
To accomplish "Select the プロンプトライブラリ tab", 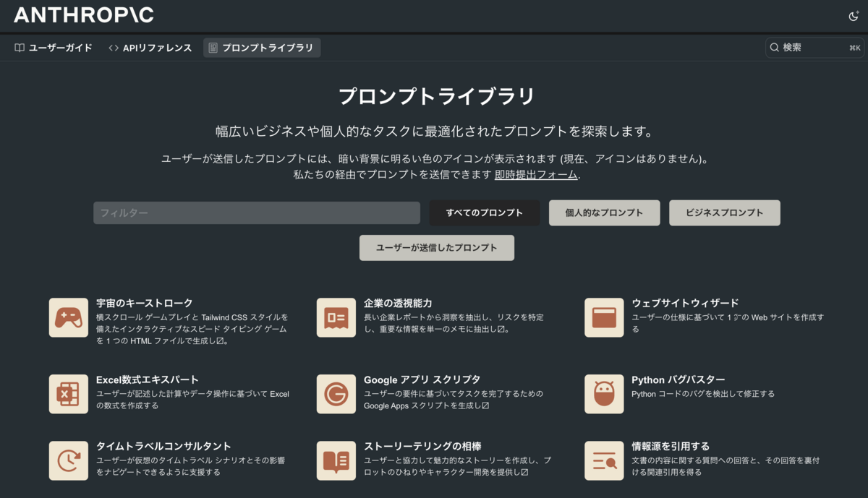I will click(262, 48).
